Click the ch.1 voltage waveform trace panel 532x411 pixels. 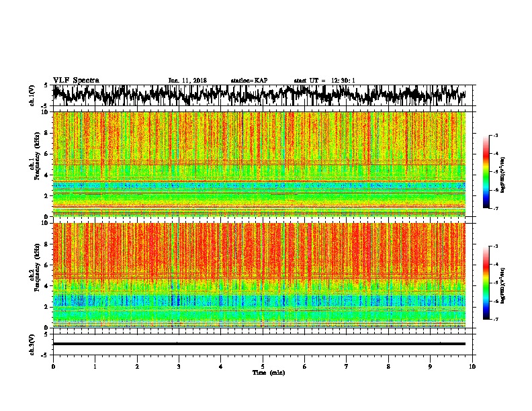(262, 95)
